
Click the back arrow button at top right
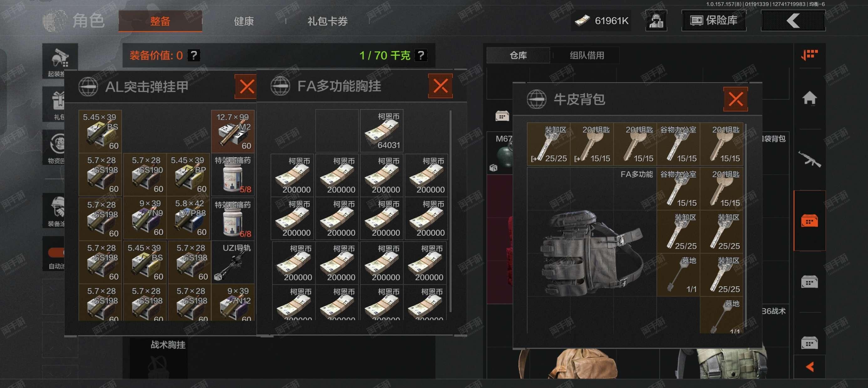793,21
